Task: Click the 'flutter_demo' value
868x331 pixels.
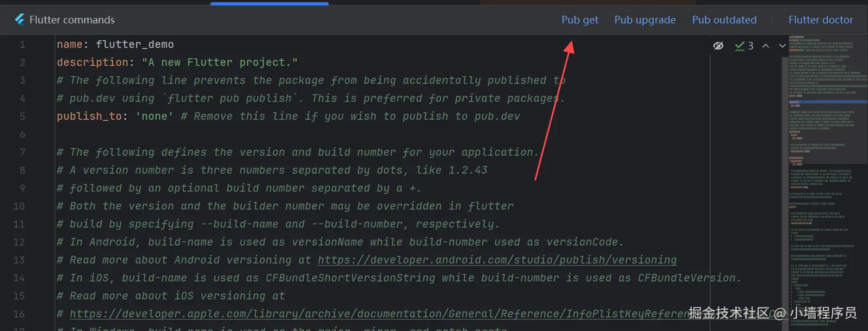Action: tap(135, 44)
